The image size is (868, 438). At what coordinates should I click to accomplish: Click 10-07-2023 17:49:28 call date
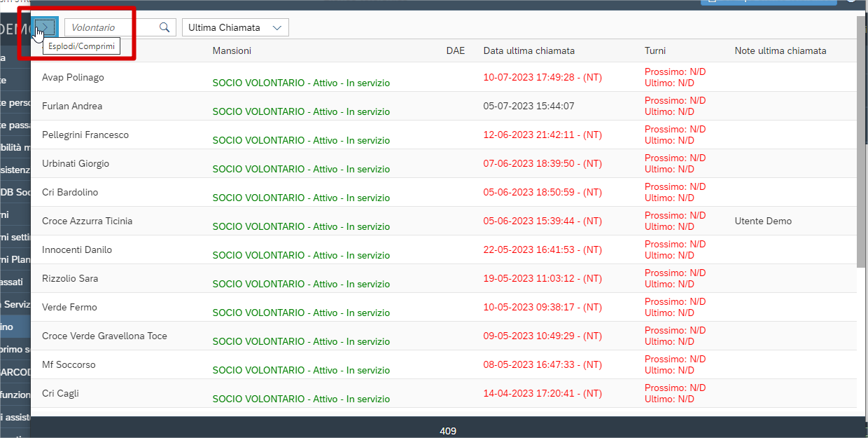point(542,77)
